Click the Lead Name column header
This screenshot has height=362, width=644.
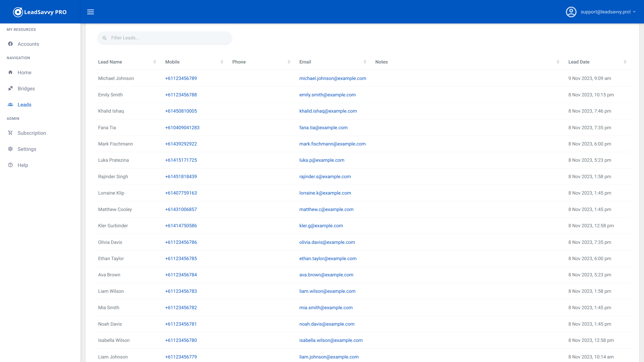point(110,62)
